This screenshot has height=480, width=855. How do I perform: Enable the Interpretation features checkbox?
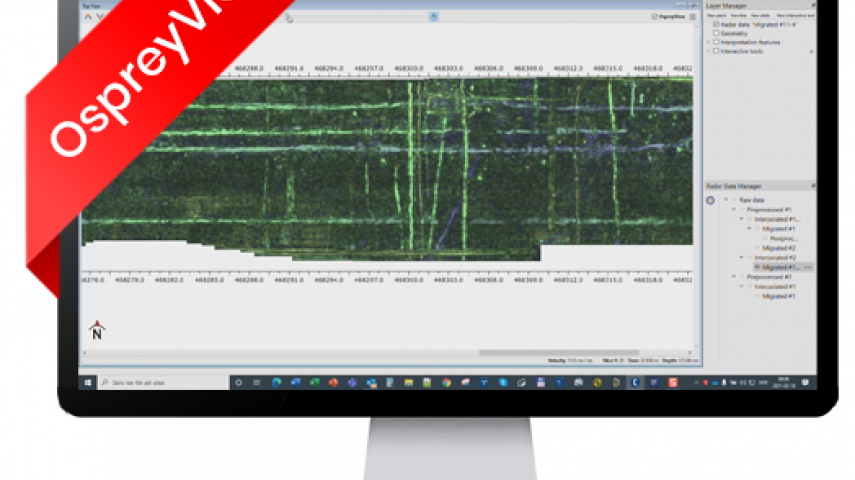point(716,42)
